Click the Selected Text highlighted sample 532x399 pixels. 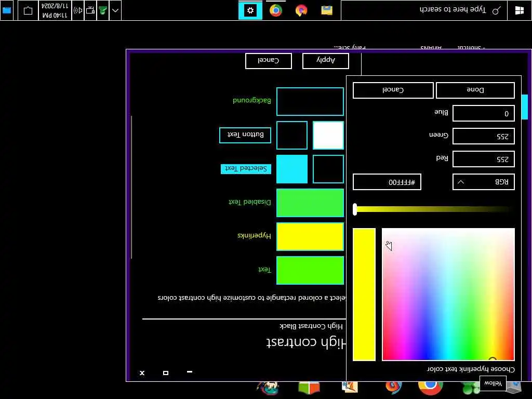point(246,169)
